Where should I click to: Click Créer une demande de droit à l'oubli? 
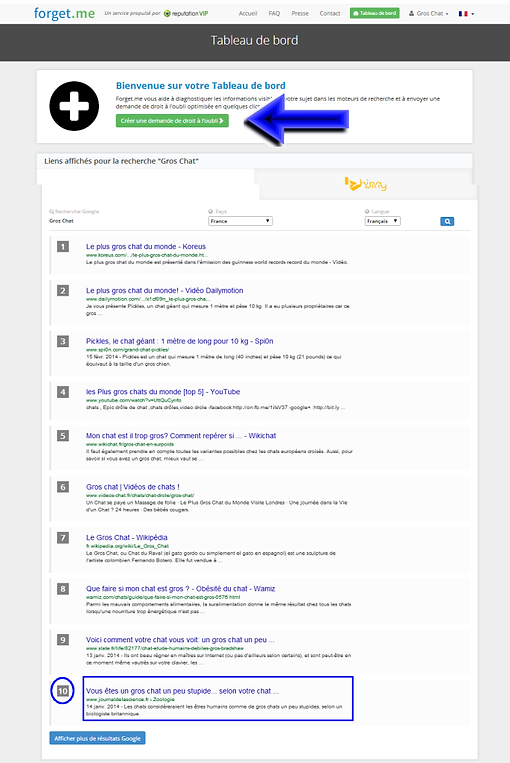click(x=172, y=121)
